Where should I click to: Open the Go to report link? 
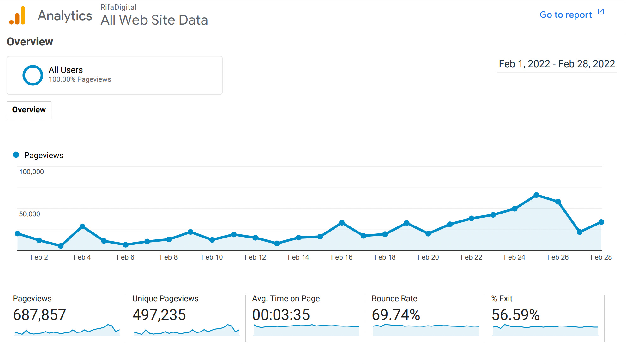(x=566, y=15)
